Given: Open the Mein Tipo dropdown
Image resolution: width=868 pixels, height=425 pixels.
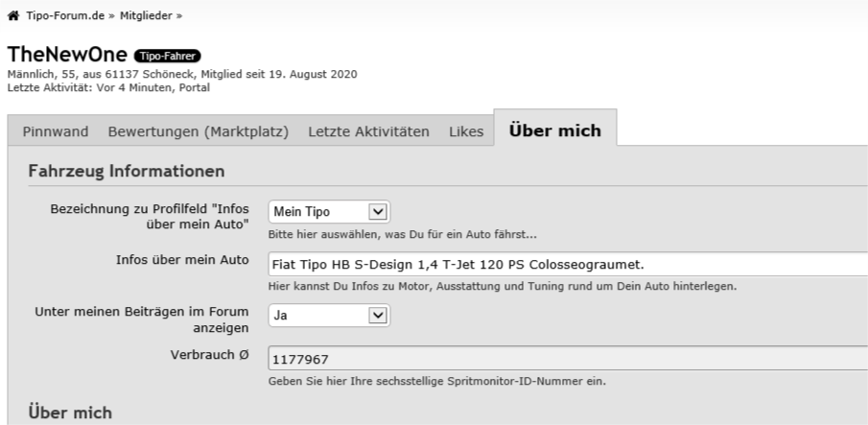Looking at the screenshot, I should click(x=329, y=211).
